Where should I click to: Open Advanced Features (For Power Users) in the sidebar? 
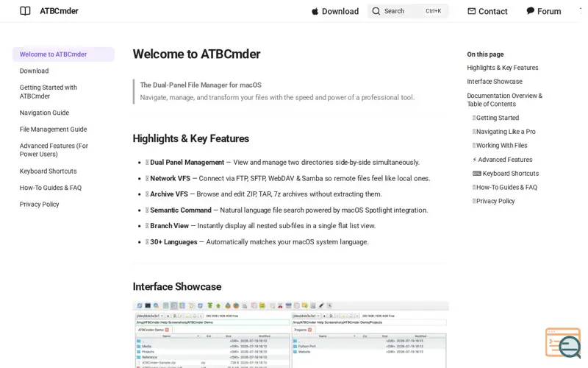coord(54,150)
